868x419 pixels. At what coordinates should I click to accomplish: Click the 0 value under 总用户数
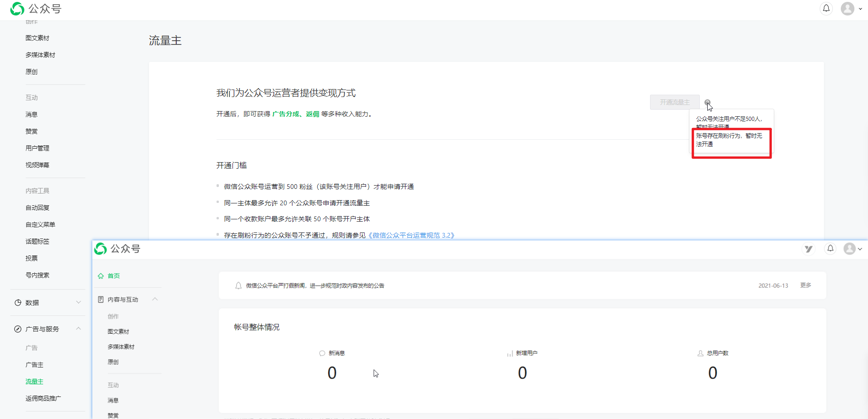(713, 373)
